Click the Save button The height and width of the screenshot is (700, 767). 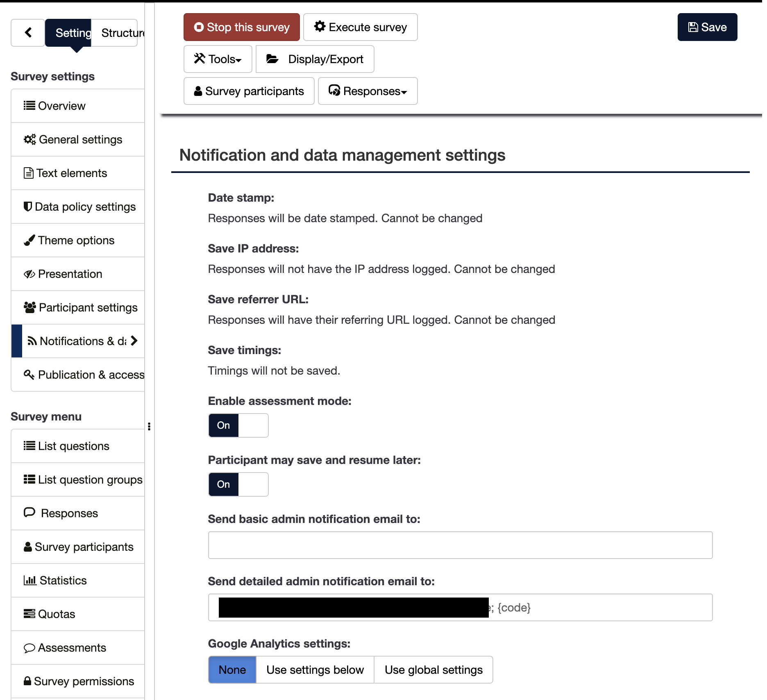pyautogui.click(x=707, y=27)
